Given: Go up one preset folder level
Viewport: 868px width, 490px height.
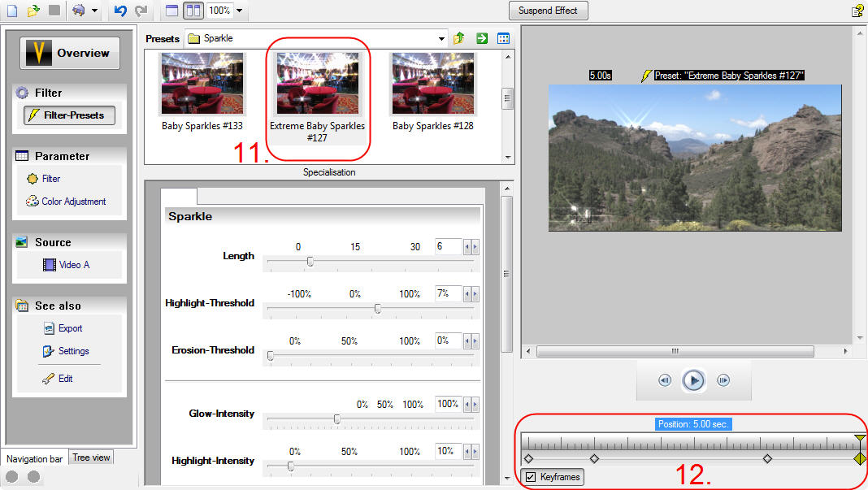Looking at the screenshot, I should click(459, 38).
